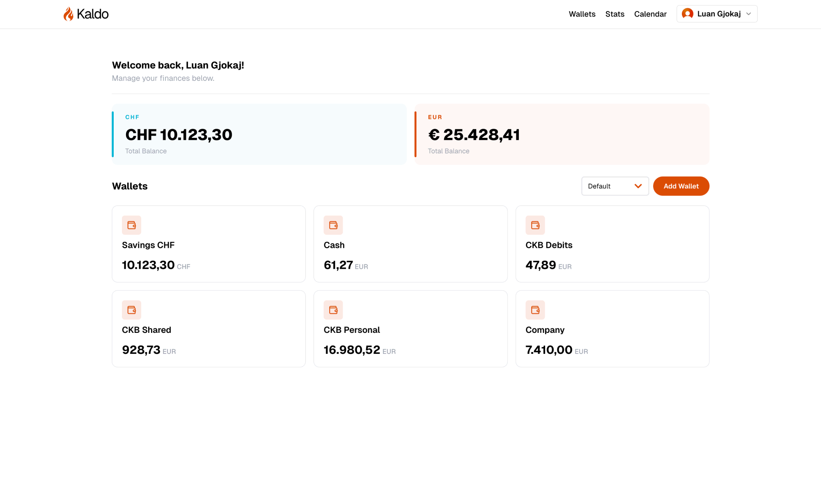Click the wallet icon on the Cash card
This screenshot has width=821, height=504.
tap(333, 225)
